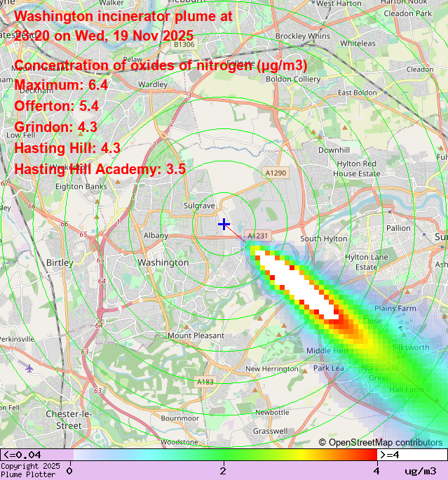The width and height of the screenshot is (448, 480).
Task: Click the A1231 road shield
Action: pyautogui.click(x=257, y=236)
